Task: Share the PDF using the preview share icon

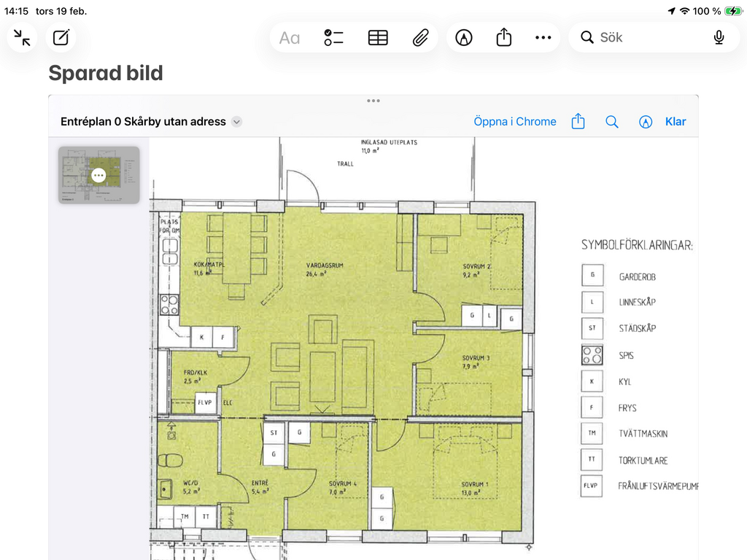Action: (578, 122)
